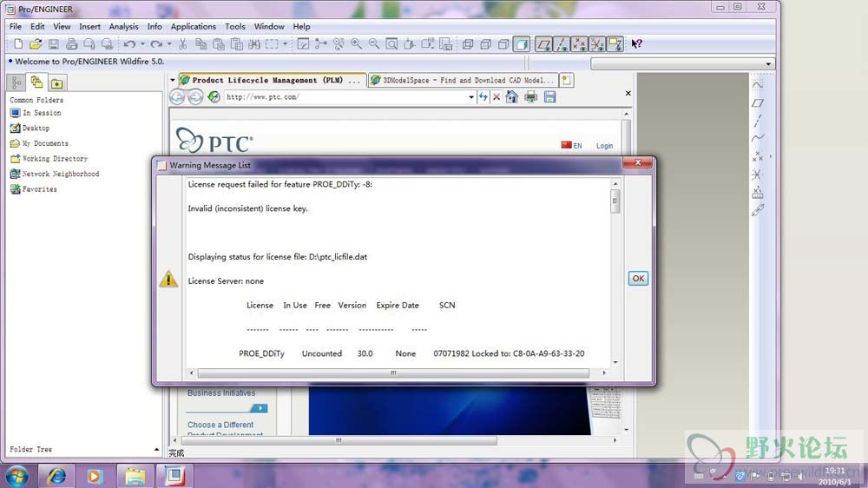Open an existing file via folder icon
This screenshot has width=868, height=488.
[36, 43]
